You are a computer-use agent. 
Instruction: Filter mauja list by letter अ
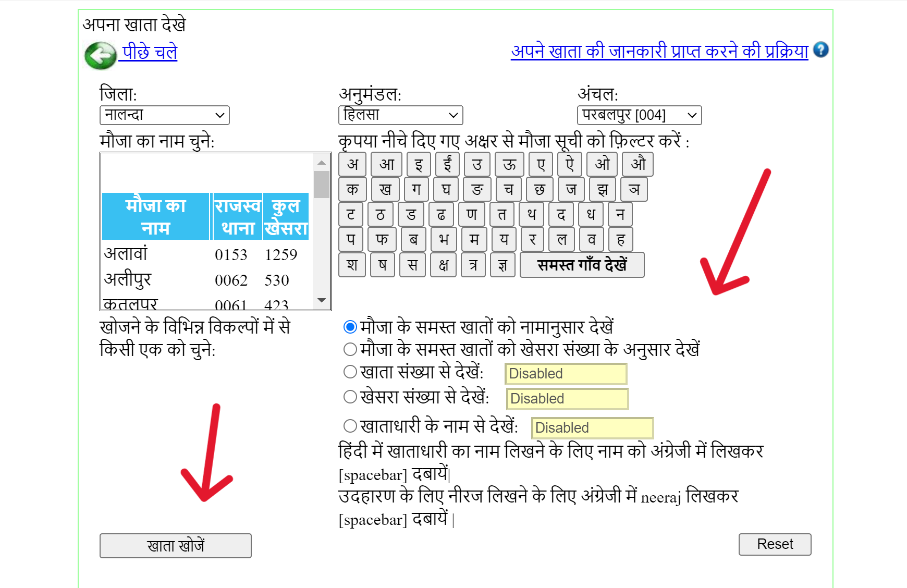(x=353, y=164)
